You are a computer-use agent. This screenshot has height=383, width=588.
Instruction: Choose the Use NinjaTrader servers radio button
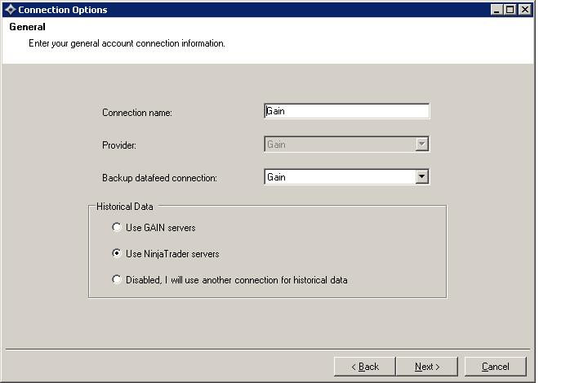pyautogui.click(x=117, y=254)
